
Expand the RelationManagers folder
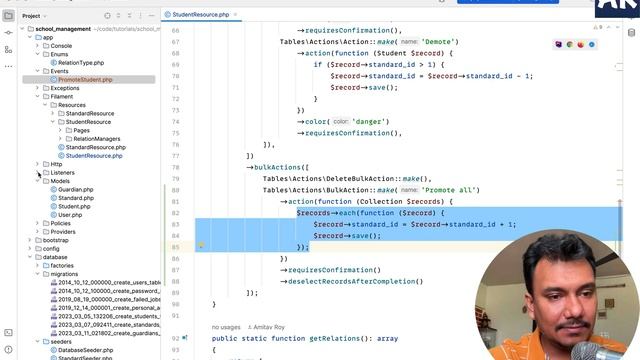pyautogui.click(x=60, y=139)
